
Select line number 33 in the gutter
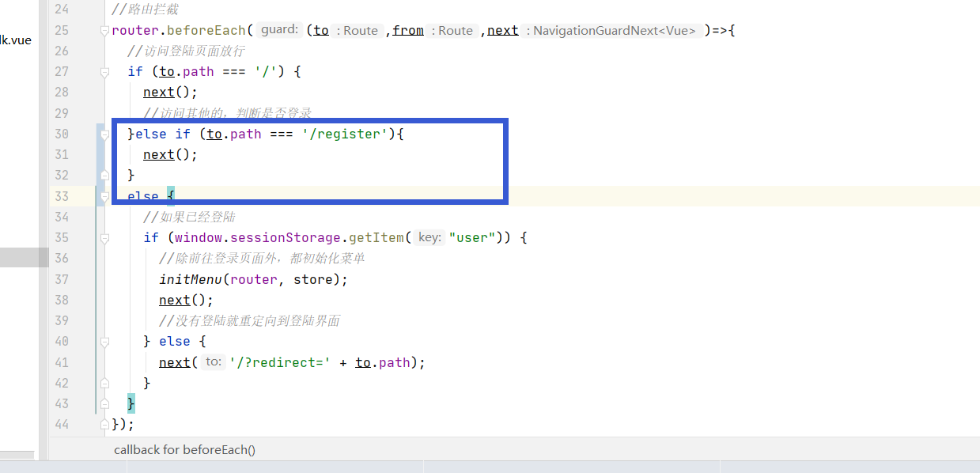pyautogui.click(x=62, y=196)
